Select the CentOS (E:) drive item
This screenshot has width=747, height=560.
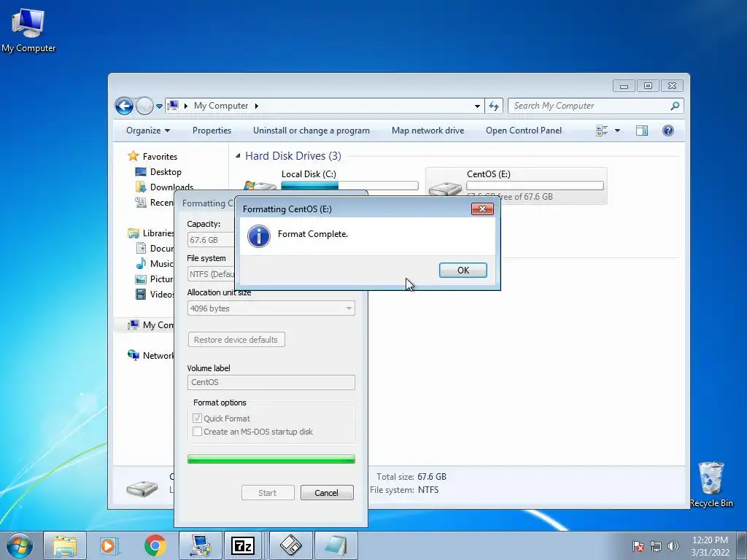point(516,186)
